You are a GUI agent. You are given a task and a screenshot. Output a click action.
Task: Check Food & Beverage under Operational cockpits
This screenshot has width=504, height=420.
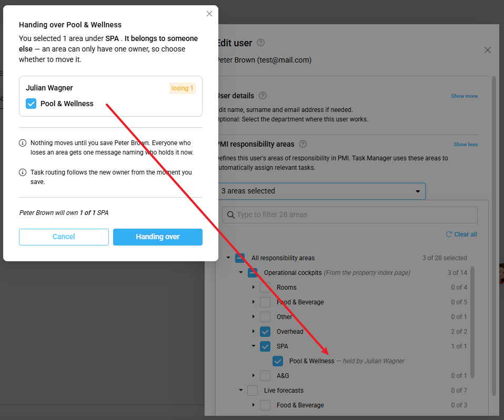pyautogui.click(x=265, y=302)
